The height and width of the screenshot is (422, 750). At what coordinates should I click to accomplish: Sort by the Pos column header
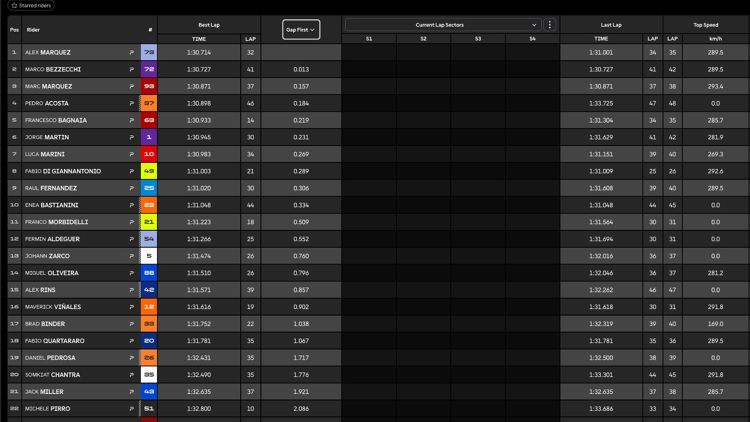[x=14, y=30]
